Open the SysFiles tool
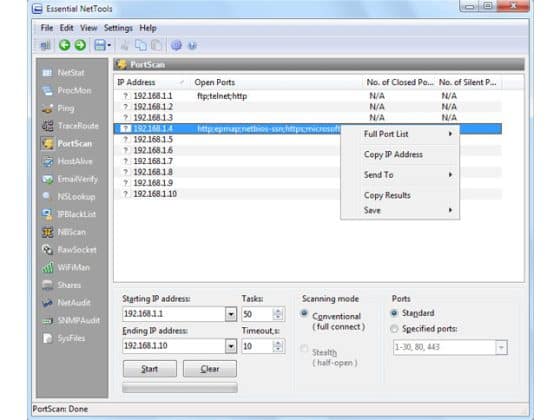The image size is (560, 420). click(x=64, y=338)
